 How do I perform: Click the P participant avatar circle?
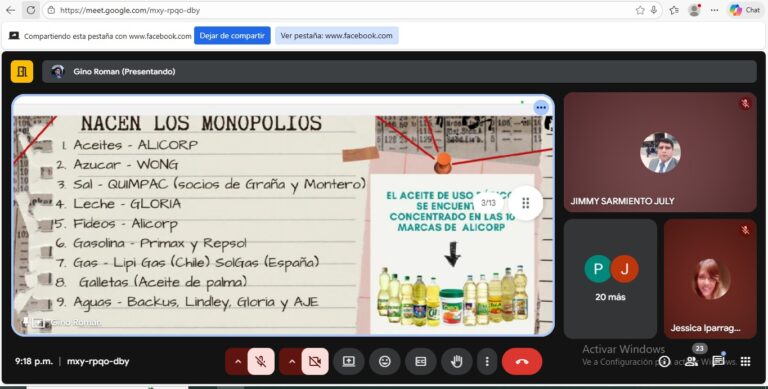click(x=598, y=269)
